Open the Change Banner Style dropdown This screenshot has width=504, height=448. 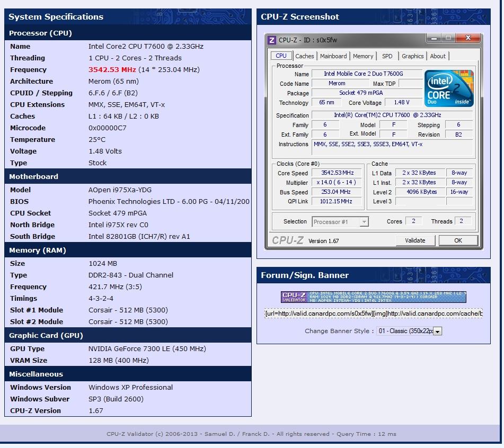[409, 331]
